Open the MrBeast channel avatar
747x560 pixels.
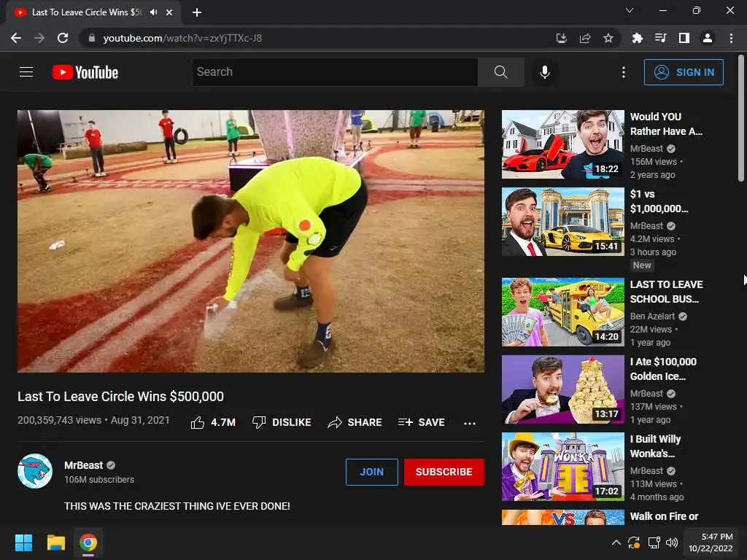(x=35, y=471)
